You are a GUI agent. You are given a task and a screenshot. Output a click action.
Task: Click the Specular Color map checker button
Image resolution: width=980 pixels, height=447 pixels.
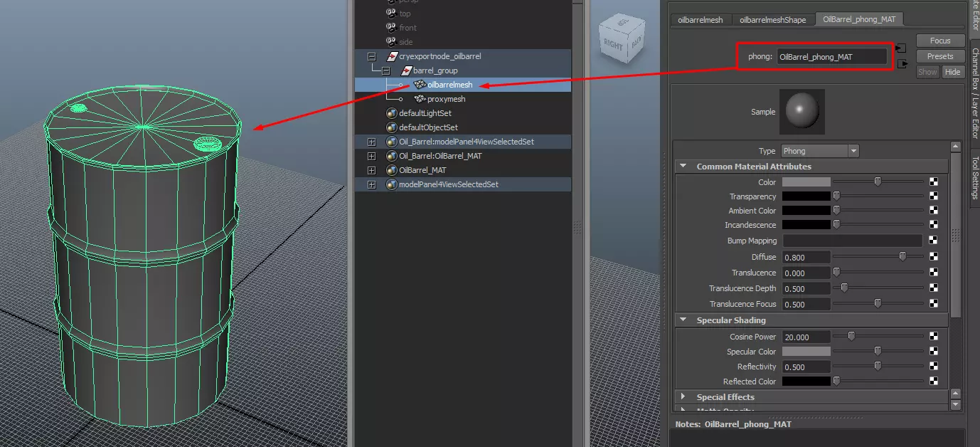coord(933,352)
